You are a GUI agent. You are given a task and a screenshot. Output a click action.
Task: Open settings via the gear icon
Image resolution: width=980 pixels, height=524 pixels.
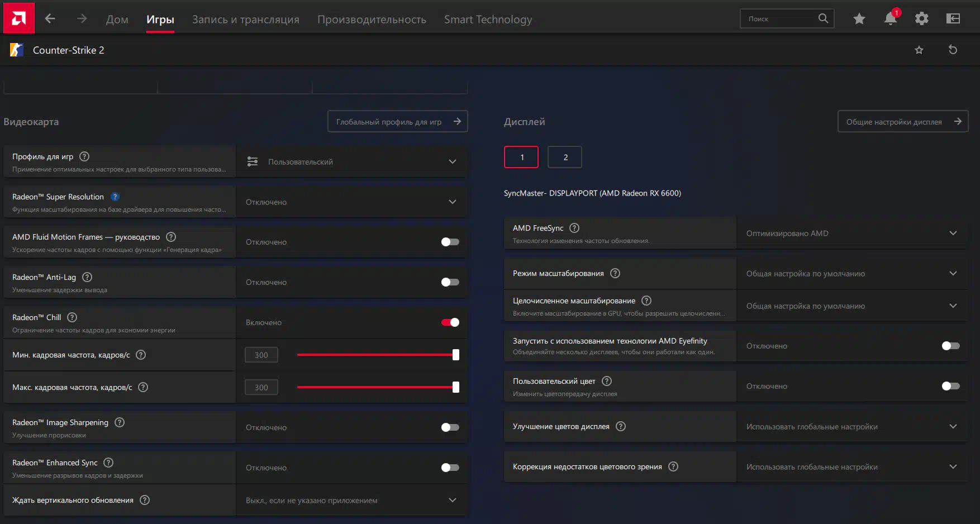pos(921,19)
